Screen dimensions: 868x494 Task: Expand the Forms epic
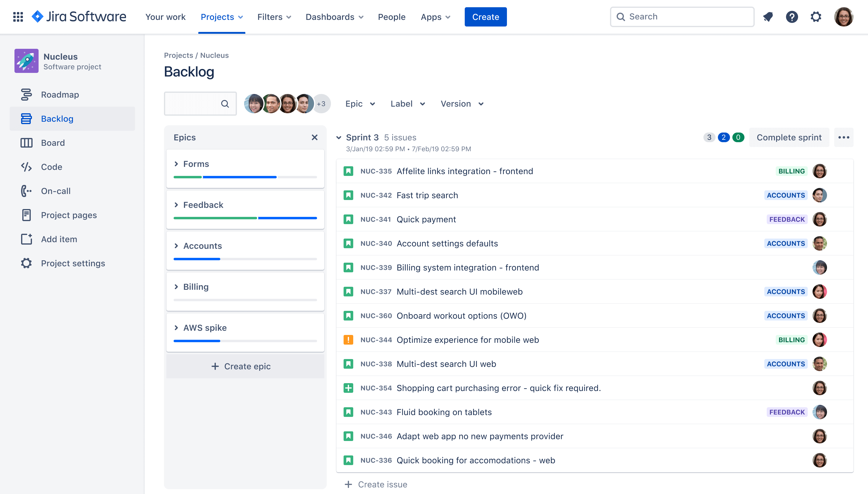[176, 163]
